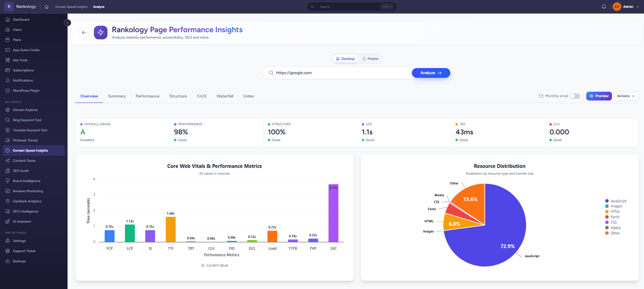
Task: Toggle HTML in pie chart legend
Action: pyautogui.click(x=613, y=212)
